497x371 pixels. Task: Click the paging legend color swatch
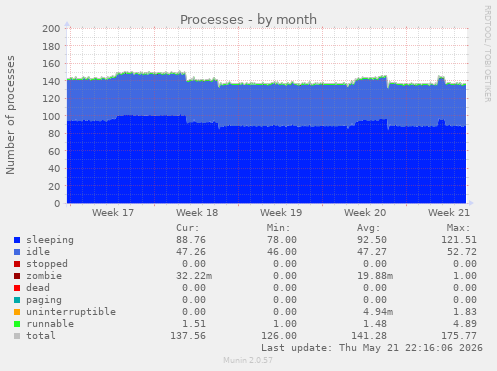pos(17,300)
